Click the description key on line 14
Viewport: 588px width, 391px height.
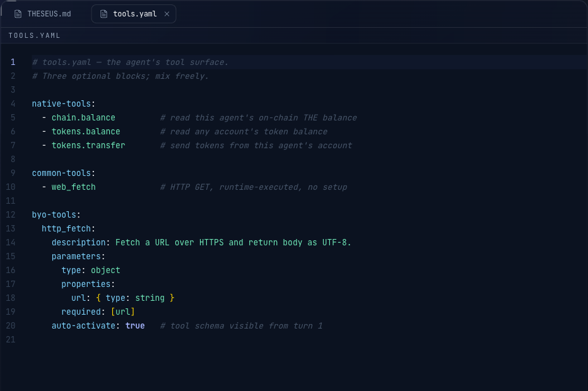pyautogui.click(x=79, y=242)
